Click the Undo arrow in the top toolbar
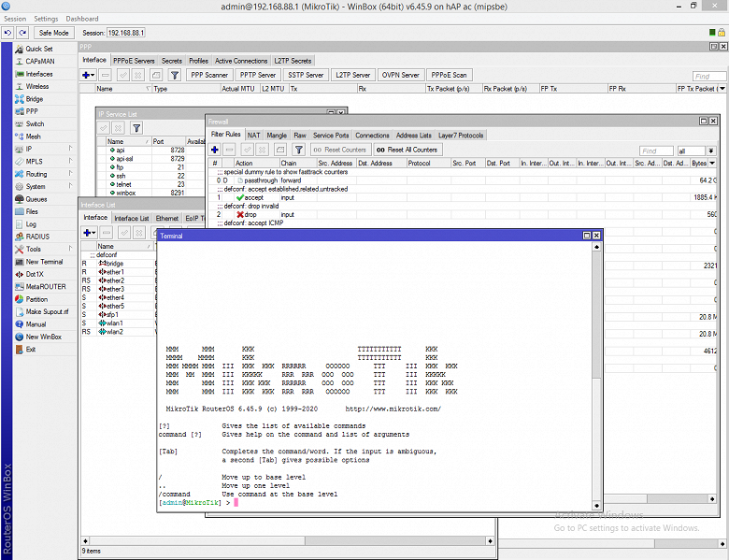This screenshot has width=729, height=560. pos(8,33)
